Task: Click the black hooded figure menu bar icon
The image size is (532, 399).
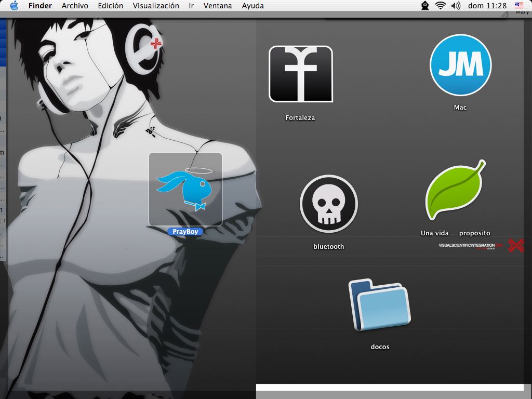Action: [425, 6]
